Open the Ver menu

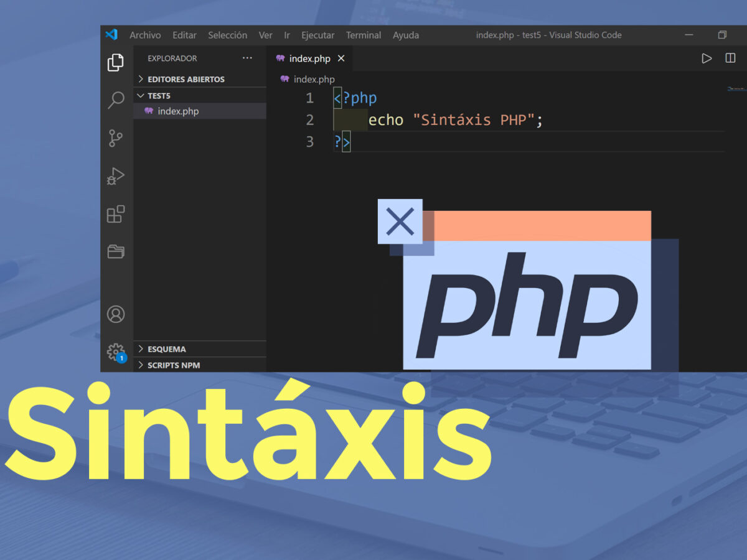tap(266, 35)
